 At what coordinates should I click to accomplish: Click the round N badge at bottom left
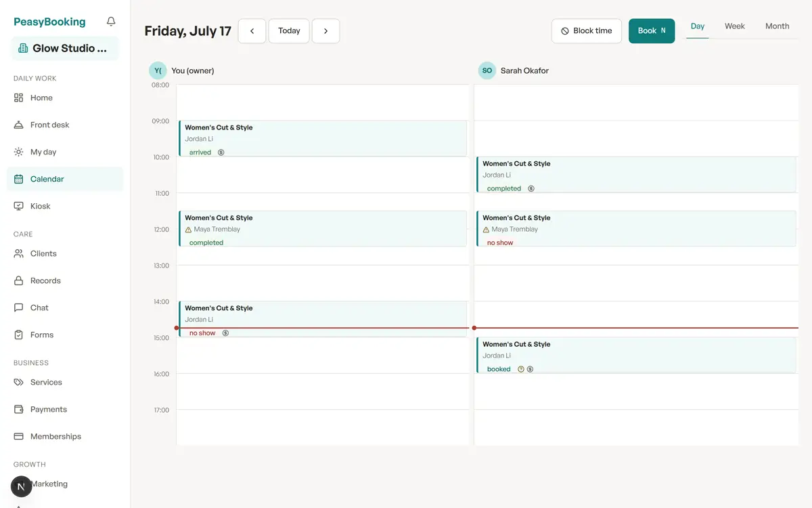pyautogui.click(x=22, y=486)
